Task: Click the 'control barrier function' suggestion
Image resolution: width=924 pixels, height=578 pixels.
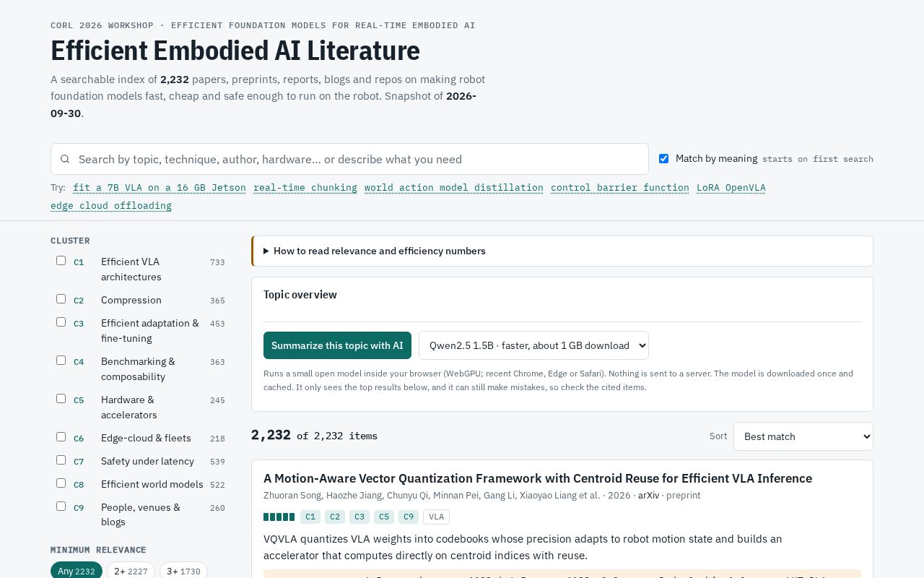Action: 620,188
